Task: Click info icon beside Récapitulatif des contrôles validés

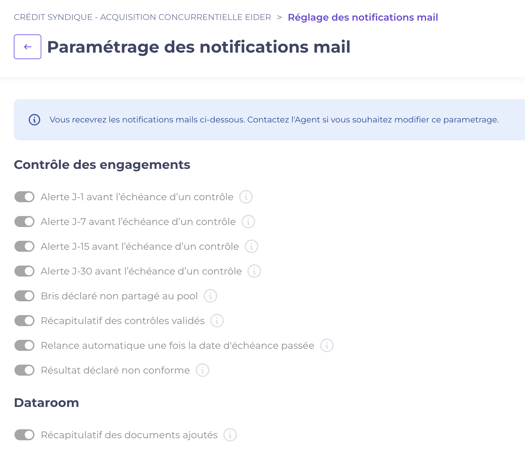Action: (217, 321)
